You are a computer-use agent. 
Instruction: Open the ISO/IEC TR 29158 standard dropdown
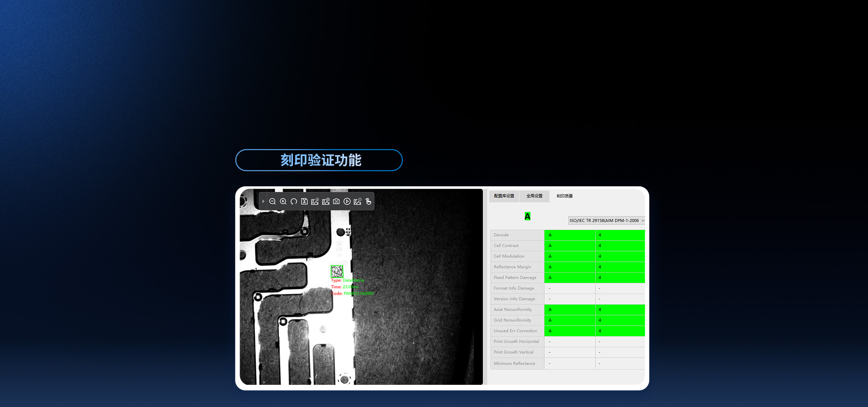pyautogui.click(x=606, y=220)
